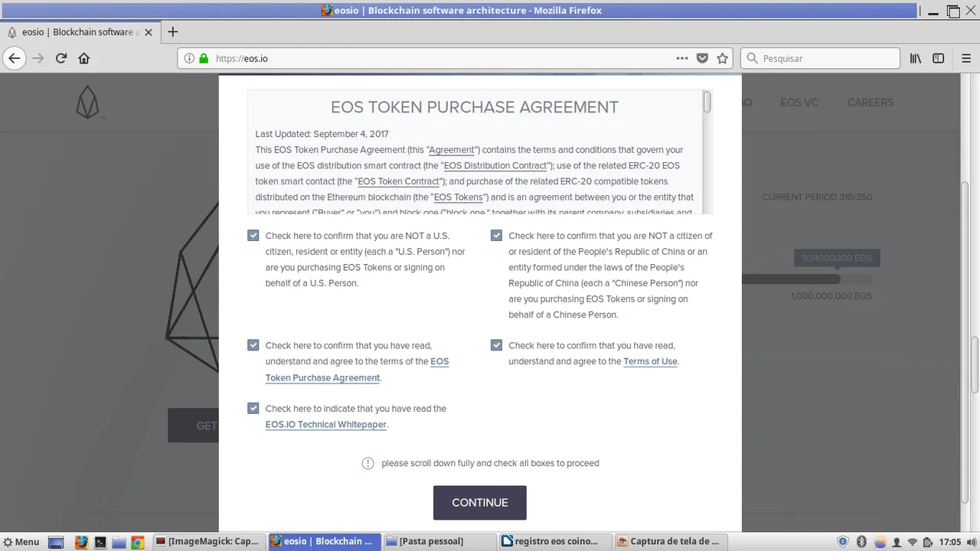Switch to the Captura de tela taskbar window
This screenshot has width=980, height=551.
[671, 542]
